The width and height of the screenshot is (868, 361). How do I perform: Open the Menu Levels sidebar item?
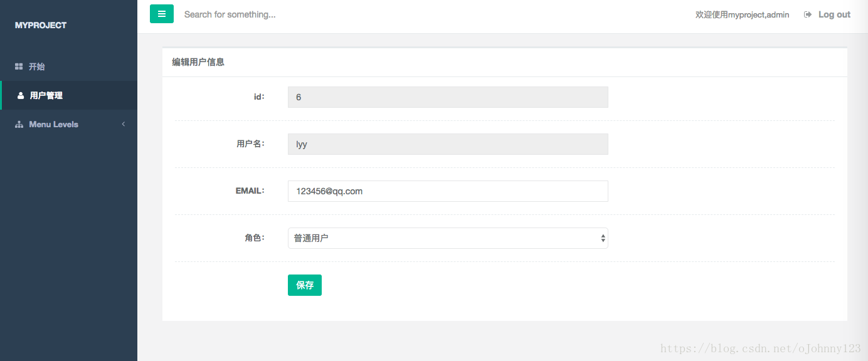pyautogui.click(x=68, y=124)
